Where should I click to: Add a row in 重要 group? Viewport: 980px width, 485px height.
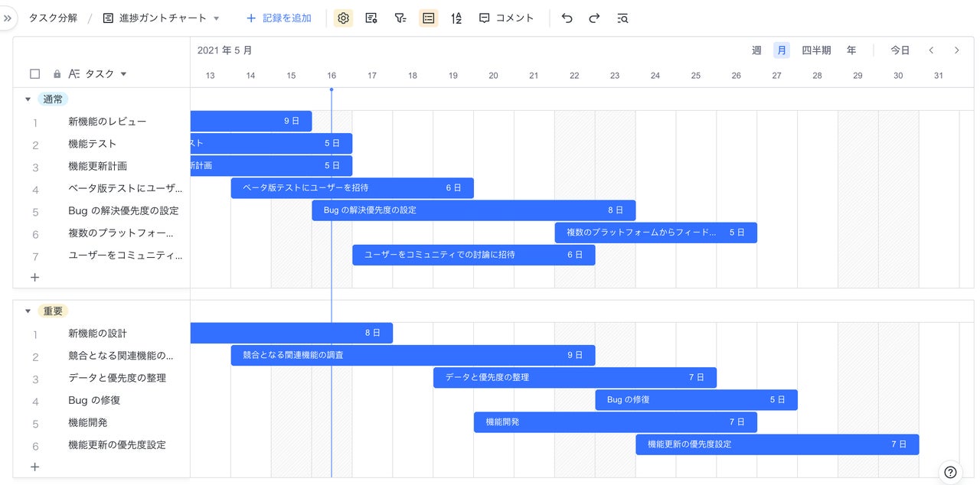point(34,466)
